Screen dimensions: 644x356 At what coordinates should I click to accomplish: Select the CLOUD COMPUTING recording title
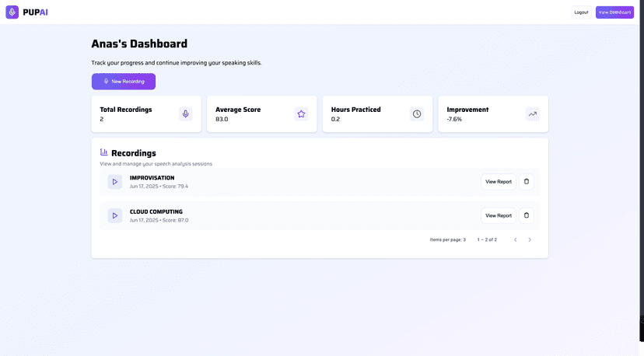(156, 211)
